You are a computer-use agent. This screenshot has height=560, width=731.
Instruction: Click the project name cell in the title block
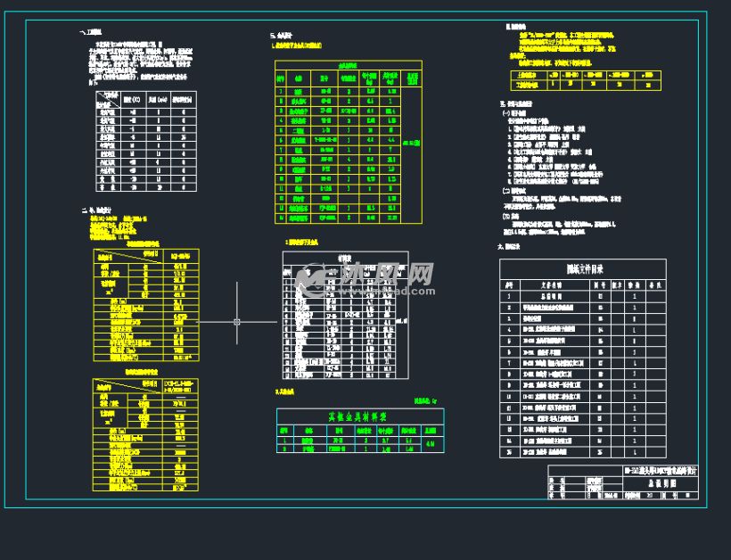(x=660, y=470)
